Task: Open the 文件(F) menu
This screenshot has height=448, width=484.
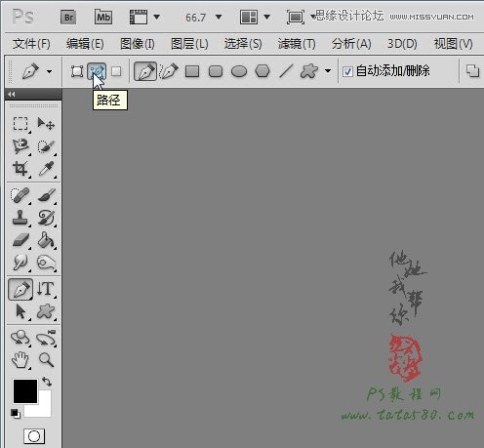Action: point(31,44)
